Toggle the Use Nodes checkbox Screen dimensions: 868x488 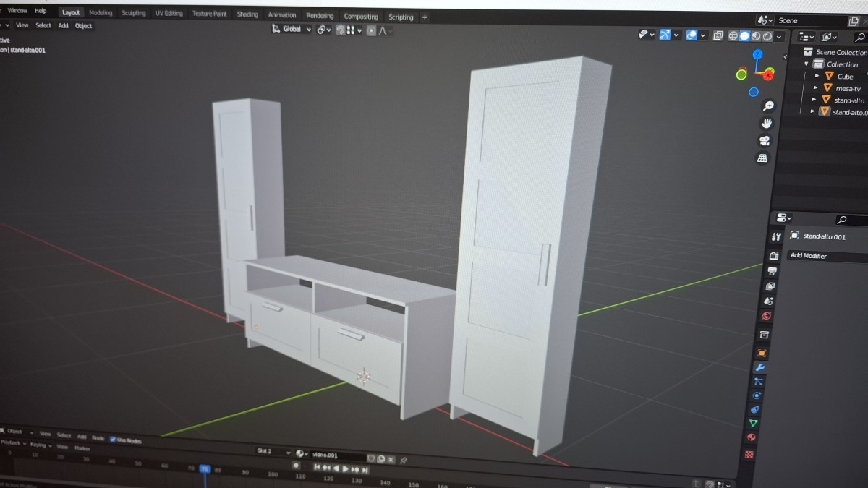[113, 439]
